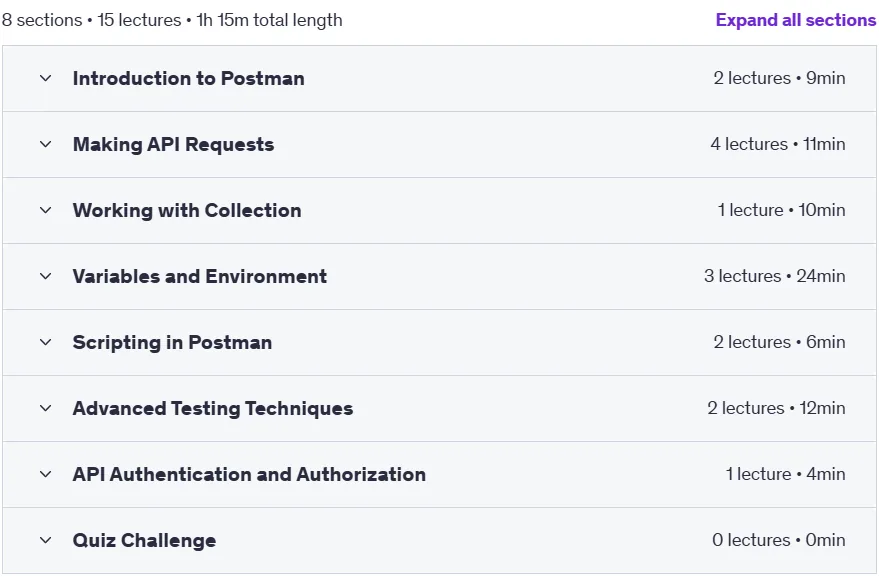The width and height of the screenshot is (879, 577).
Task: Click the chevron beside Quiz Challenge
Action: click(x=45, y=540)
